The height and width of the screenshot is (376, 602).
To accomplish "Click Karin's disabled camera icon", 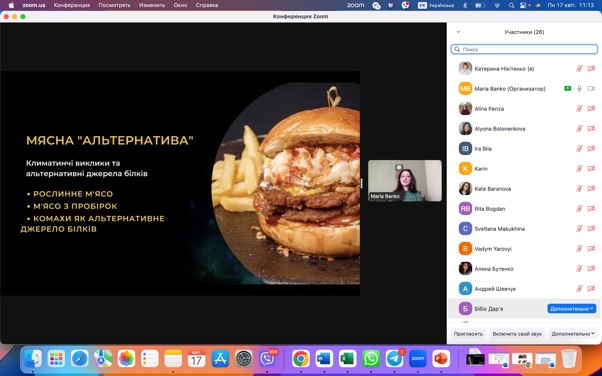I will [x=591, y=169].
